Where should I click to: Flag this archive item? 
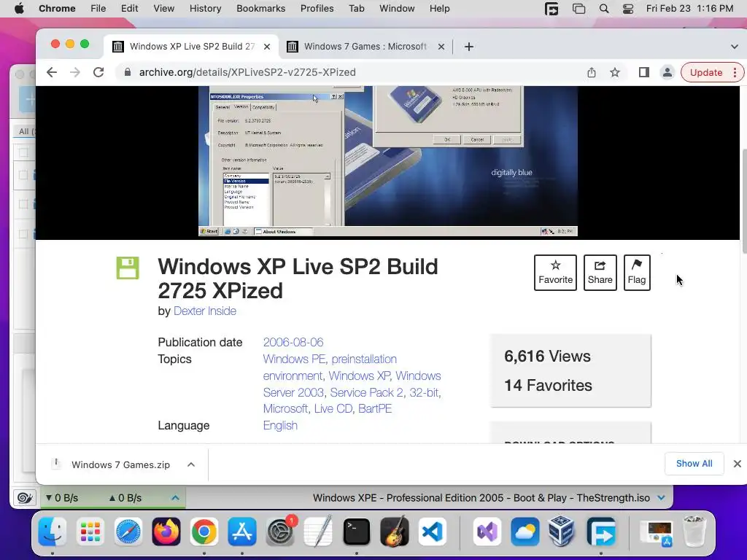637,273
